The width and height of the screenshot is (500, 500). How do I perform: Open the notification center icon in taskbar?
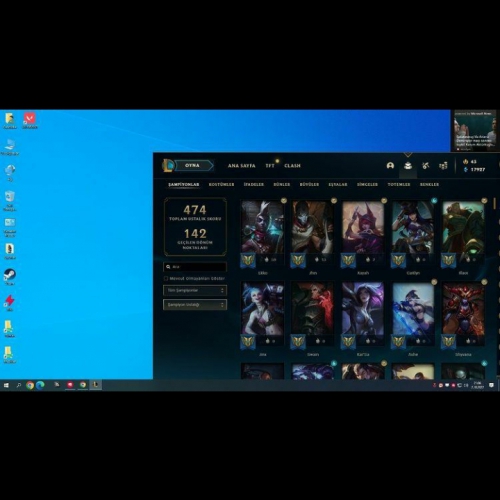[x=491, y=385]
